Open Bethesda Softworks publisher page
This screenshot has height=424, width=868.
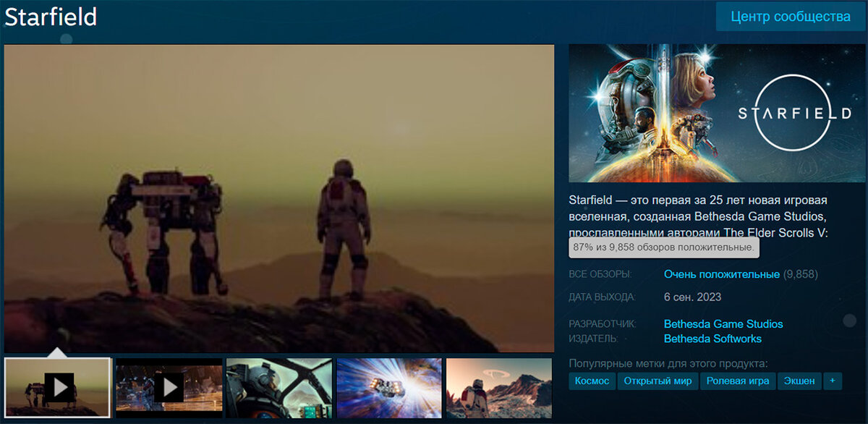712,339
